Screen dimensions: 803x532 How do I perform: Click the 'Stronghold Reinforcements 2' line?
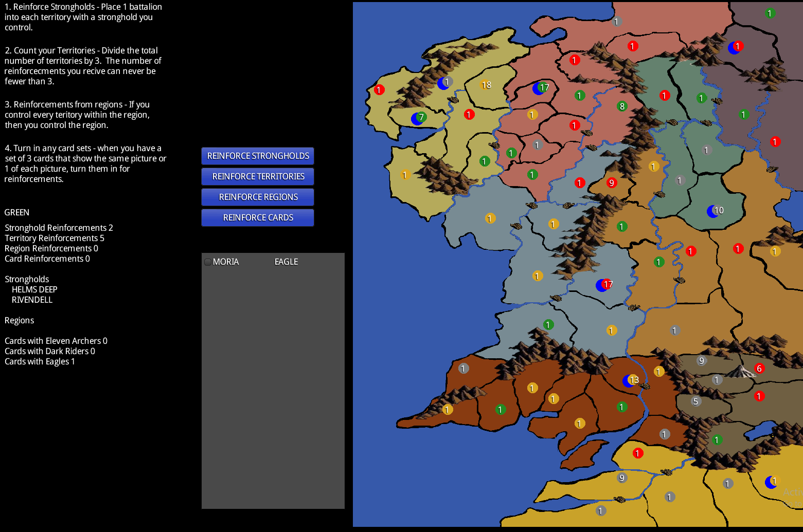pyautogui.click(x=59, y=228)
